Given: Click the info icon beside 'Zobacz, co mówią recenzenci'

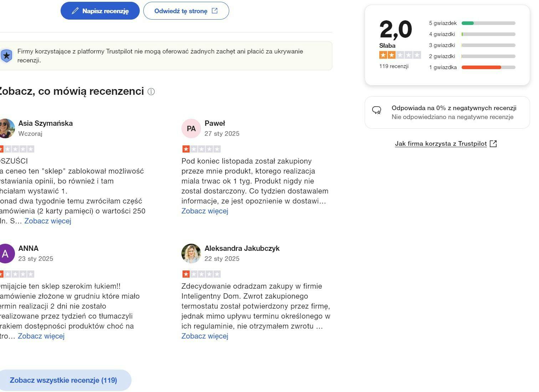Looking at the screenshot, I should point(151,92).
